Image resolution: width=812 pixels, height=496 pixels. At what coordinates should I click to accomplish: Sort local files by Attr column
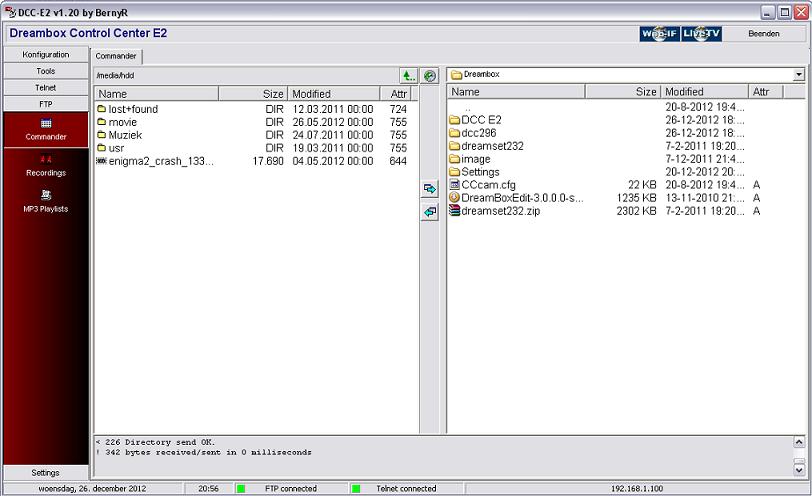point(766,92)
